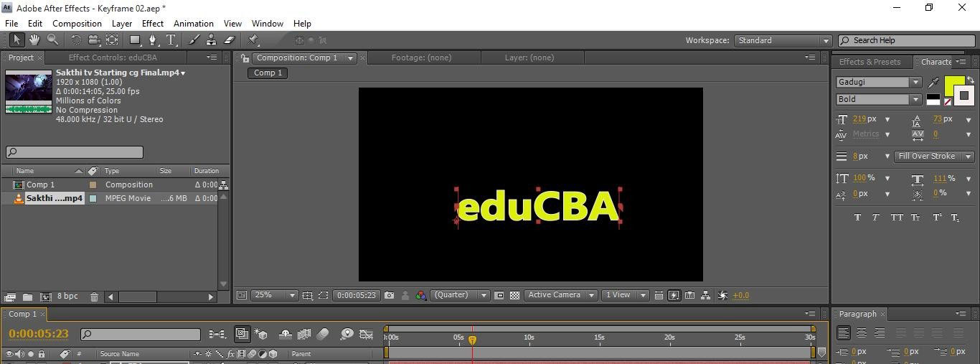Select the Unified Camera tool
Image resolution: width=980 pixels, height=364 pixels.
click(94, 40)
